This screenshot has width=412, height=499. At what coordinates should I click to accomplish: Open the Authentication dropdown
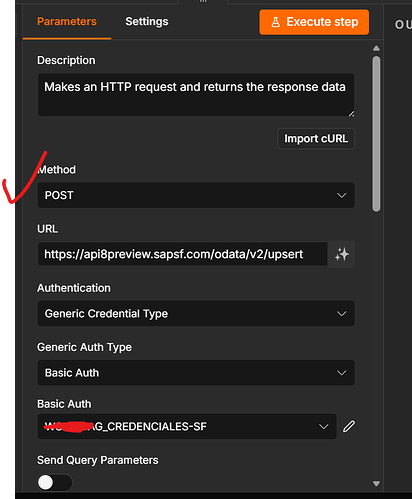point(196,313)
